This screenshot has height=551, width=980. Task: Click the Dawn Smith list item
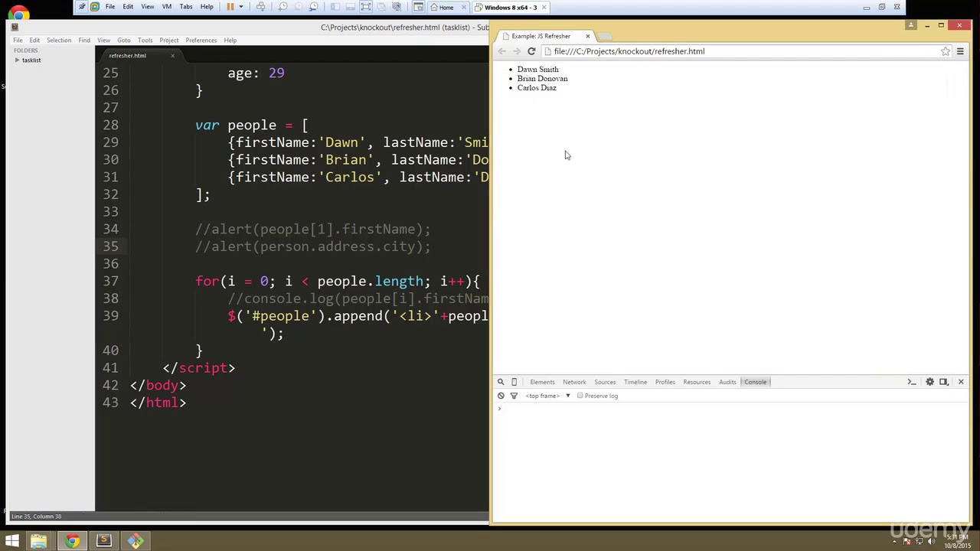[x=538, y=70]
